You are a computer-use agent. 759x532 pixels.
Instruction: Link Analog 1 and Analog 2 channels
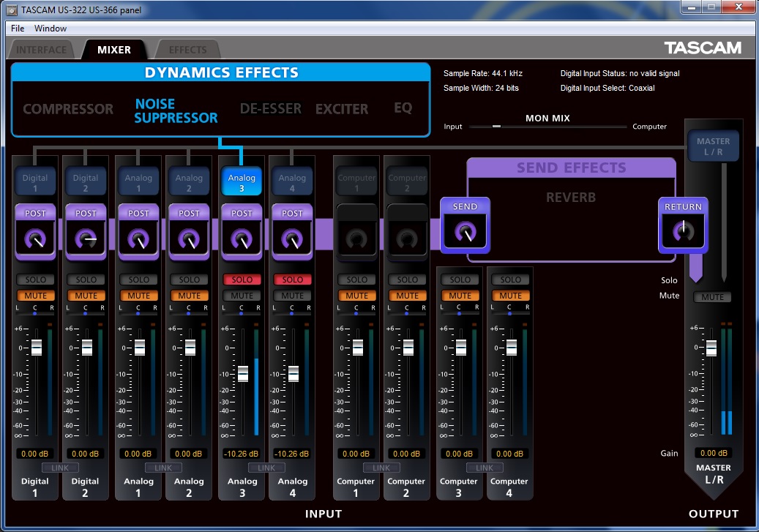click(163, 468)
